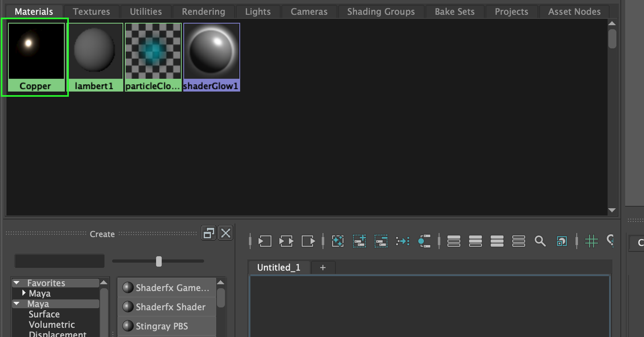
Task: Click the Rearrange graph icon
Action: 403,241
